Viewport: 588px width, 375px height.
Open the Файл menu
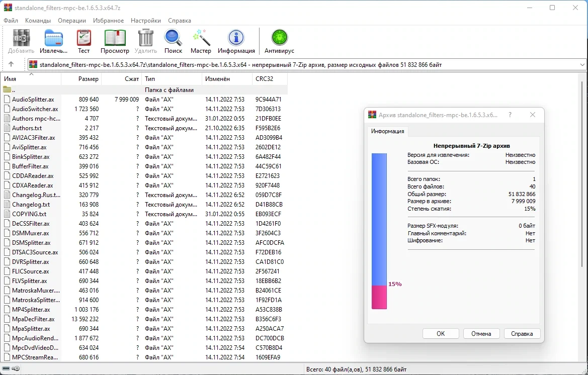pos(11,21)
